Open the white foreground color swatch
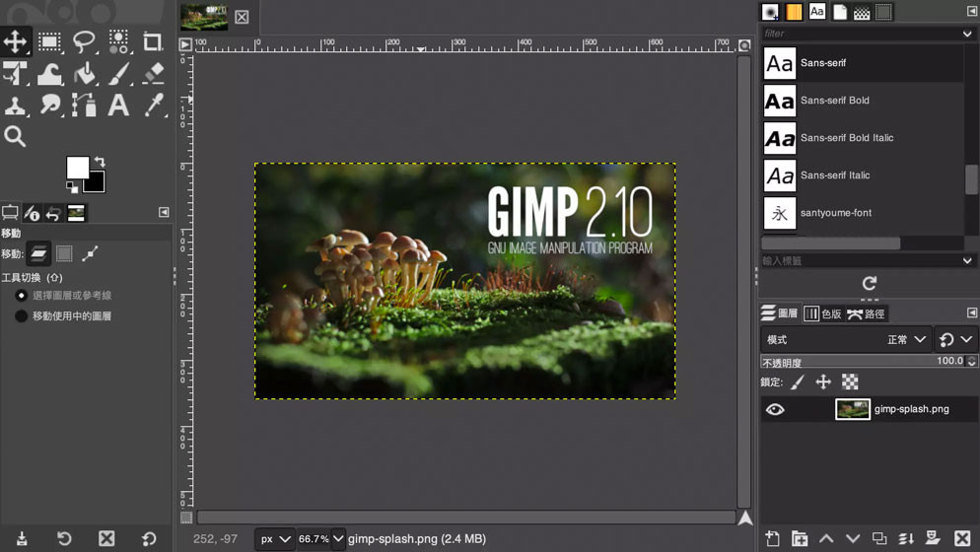The height and width of the screenshot is (552, 980). point(78,168)
